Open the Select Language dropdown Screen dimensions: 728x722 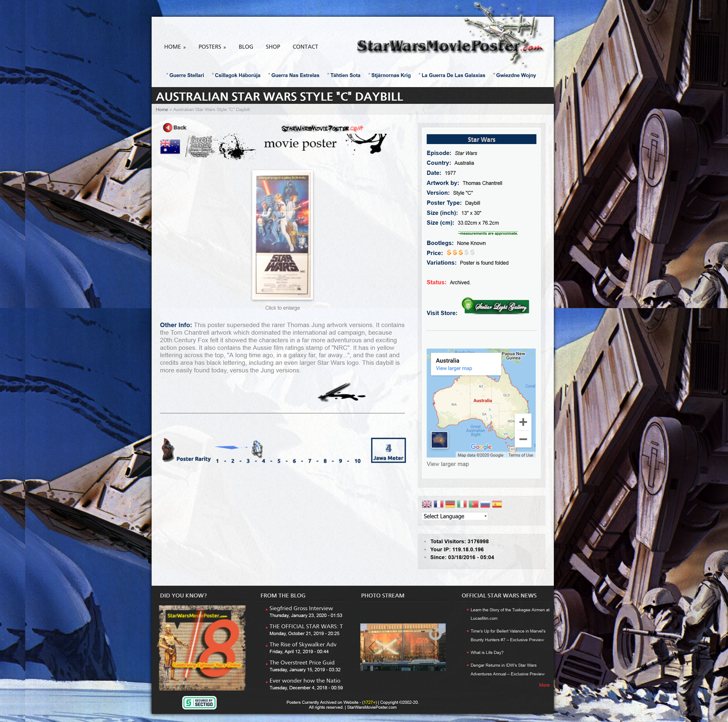coord(455,516)
